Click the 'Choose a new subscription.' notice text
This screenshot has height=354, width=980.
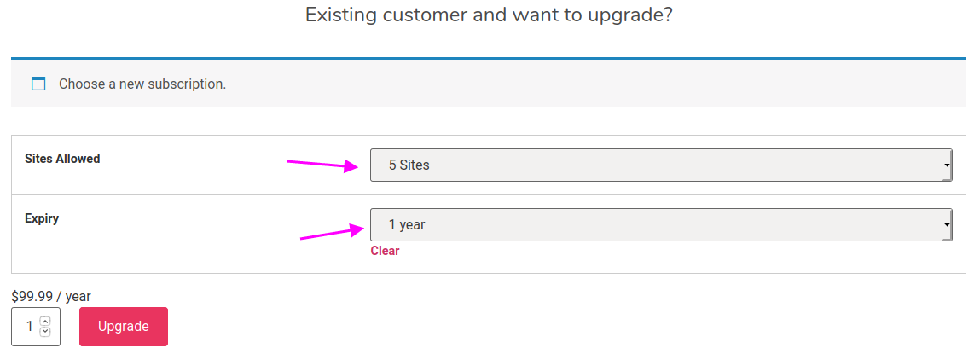(142, 84)
